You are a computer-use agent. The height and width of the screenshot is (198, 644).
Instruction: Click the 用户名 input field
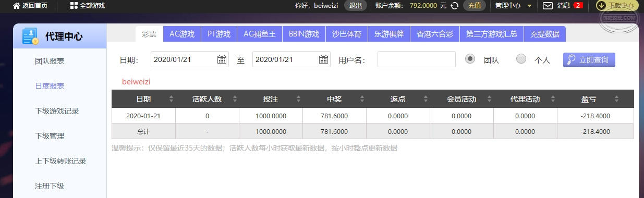point(417,59)
